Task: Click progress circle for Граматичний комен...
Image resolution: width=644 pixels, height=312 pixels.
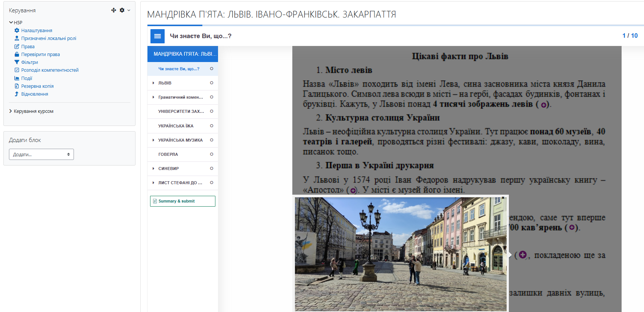Action: click(x=212, y=97)
